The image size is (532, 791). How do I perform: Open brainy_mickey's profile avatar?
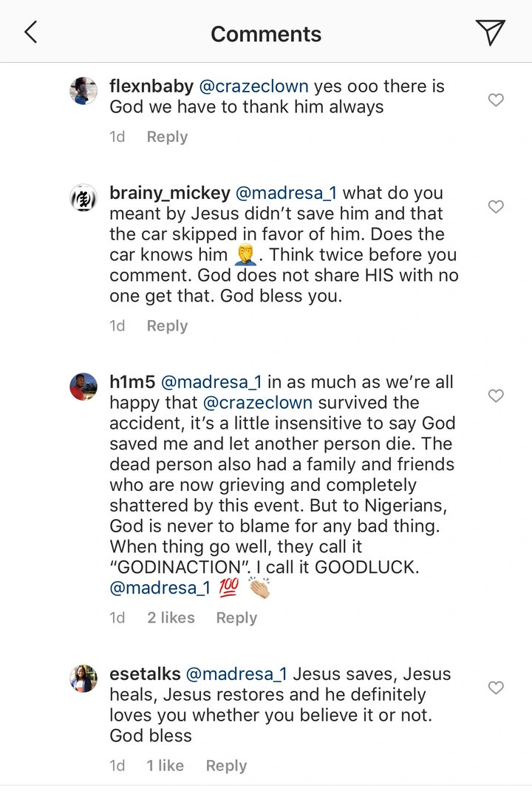[83, 198]
